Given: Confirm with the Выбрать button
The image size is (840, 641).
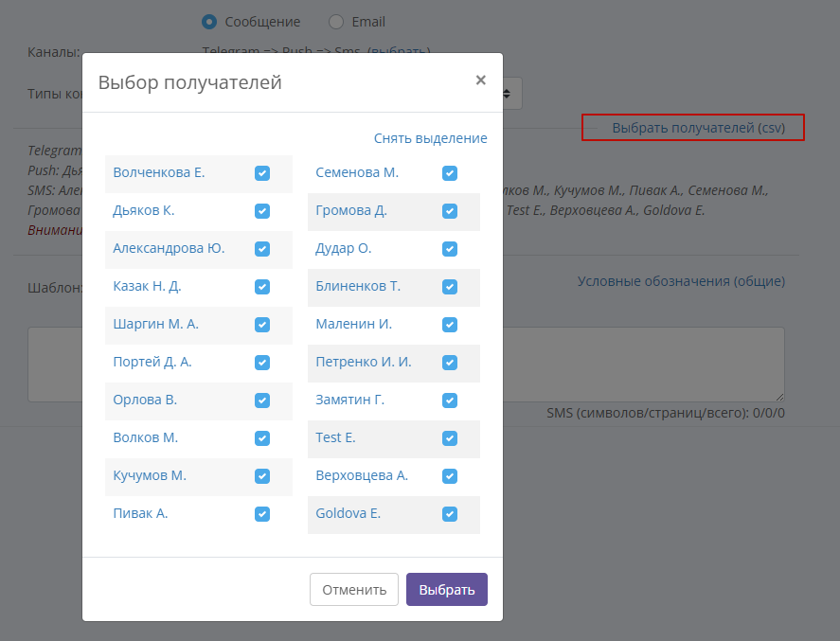Looking at the screenshot, I should [x=447, y=590].
